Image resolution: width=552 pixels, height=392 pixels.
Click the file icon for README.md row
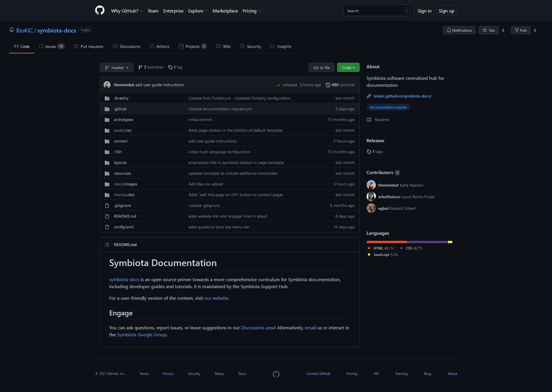point(107,216)
